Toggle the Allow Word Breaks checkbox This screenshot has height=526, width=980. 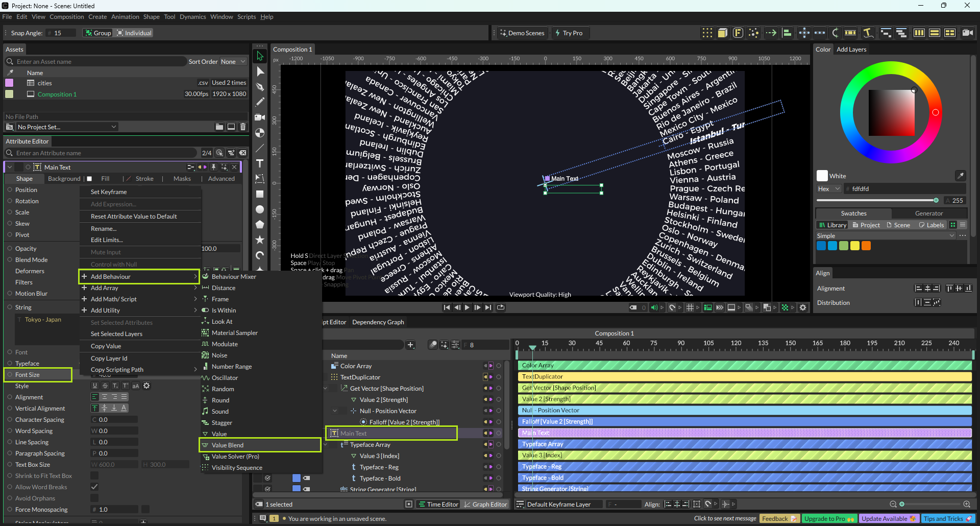click(94, 487)
